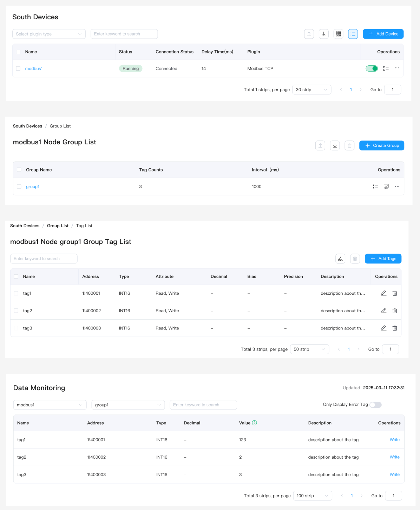Delete tag3 using its trash icon
This screenshot has height=510, width=420.
(x=394, y=328)
